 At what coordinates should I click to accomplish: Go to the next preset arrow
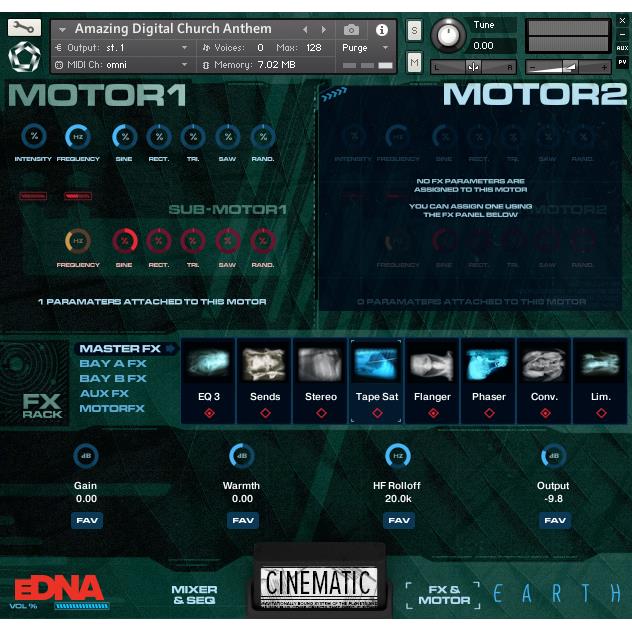[x=323, y=29]
